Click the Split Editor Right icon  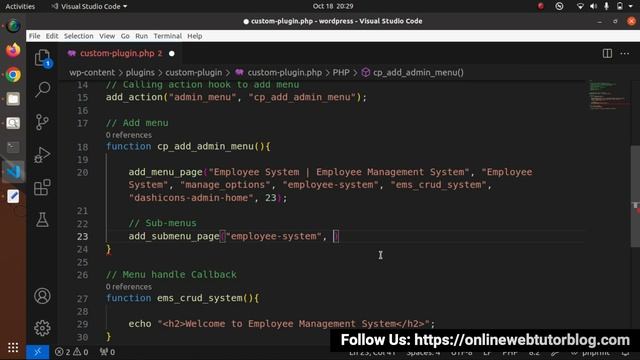tap(607, 53)
